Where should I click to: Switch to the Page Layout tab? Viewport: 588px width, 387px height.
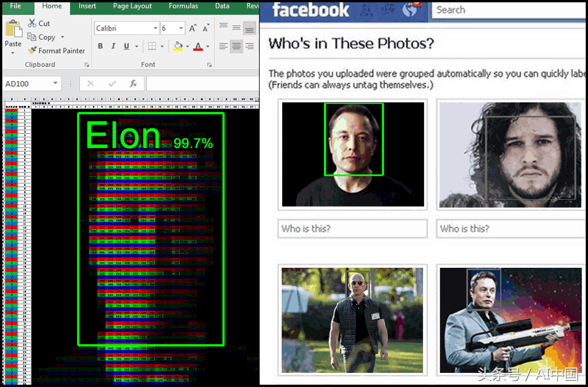(x=132, y=6)
